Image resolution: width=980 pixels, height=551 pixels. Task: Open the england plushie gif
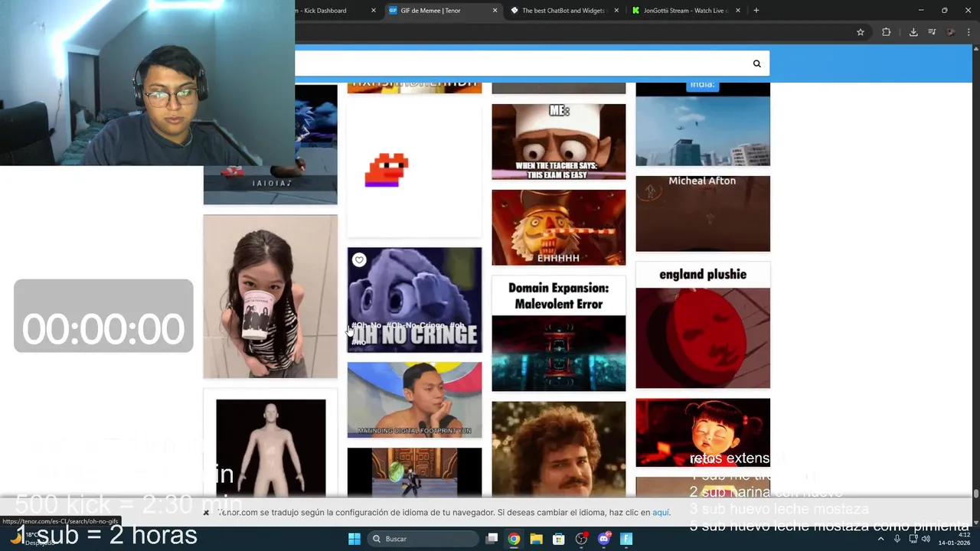pyautogui.click(x=703, y=325)
